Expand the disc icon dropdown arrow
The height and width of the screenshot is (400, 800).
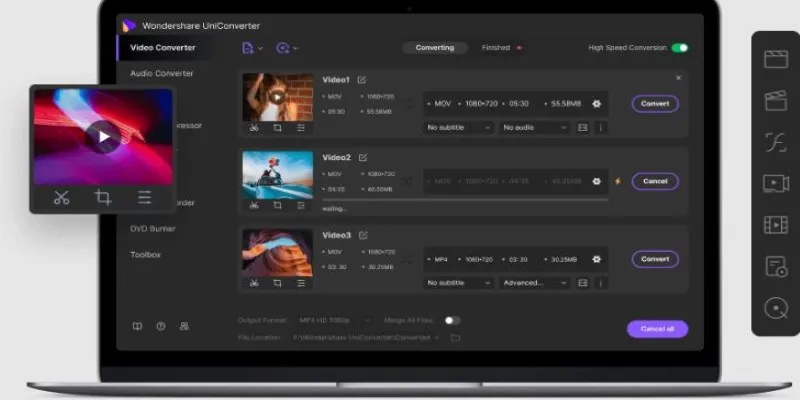(x=295, y=48)
